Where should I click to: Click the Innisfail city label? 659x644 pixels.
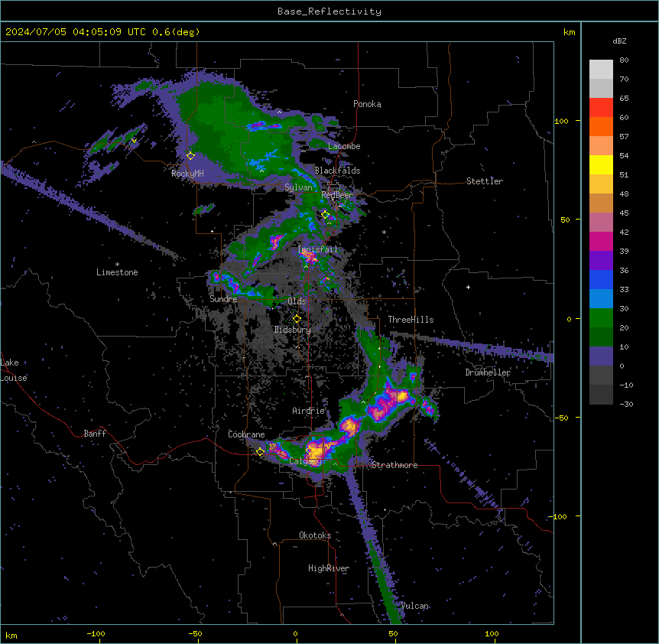coord(318,249)
